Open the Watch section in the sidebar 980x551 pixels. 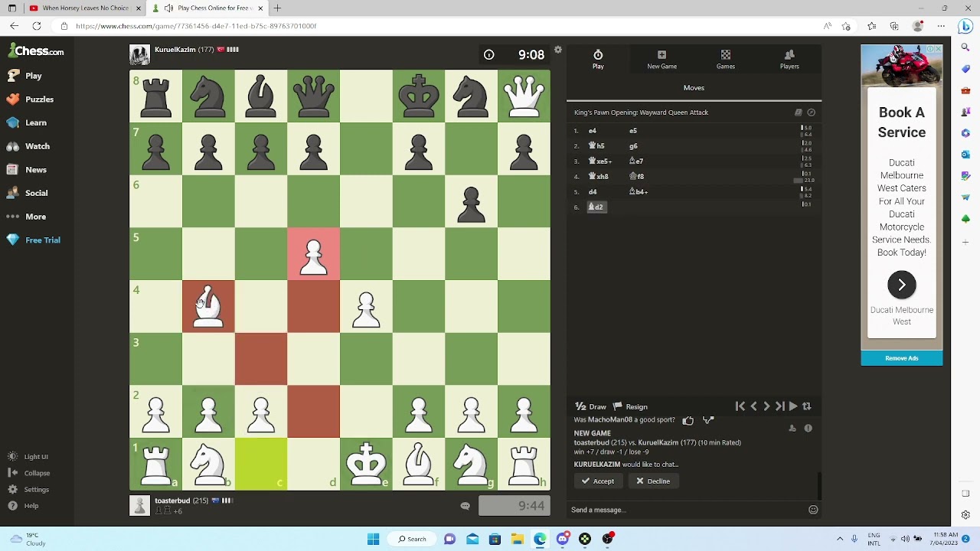pos(28,146)
